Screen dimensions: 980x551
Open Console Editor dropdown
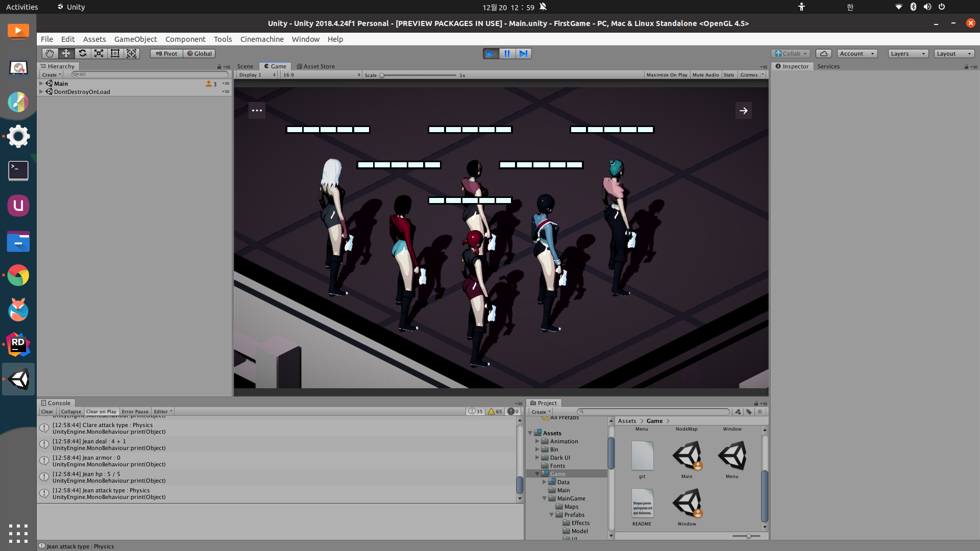[x=163, y=411]
